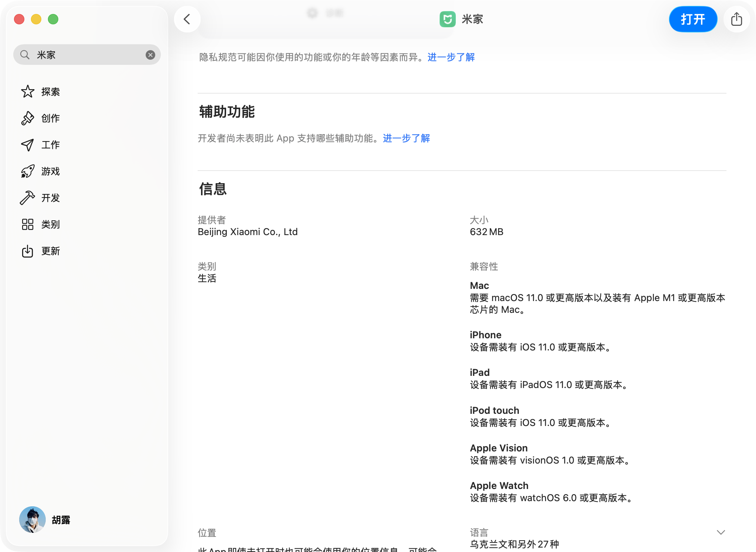
Task: Click the 更新 download icon in sidebar
Action: pyautogui.click(x=28, y=251)
